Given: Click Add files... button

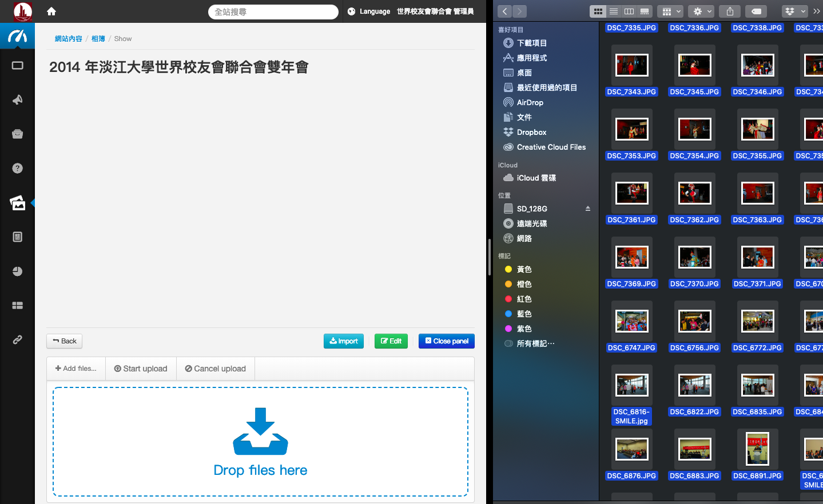Looking at the screenshot, I should pyautogui.click(x=76, y=369).
